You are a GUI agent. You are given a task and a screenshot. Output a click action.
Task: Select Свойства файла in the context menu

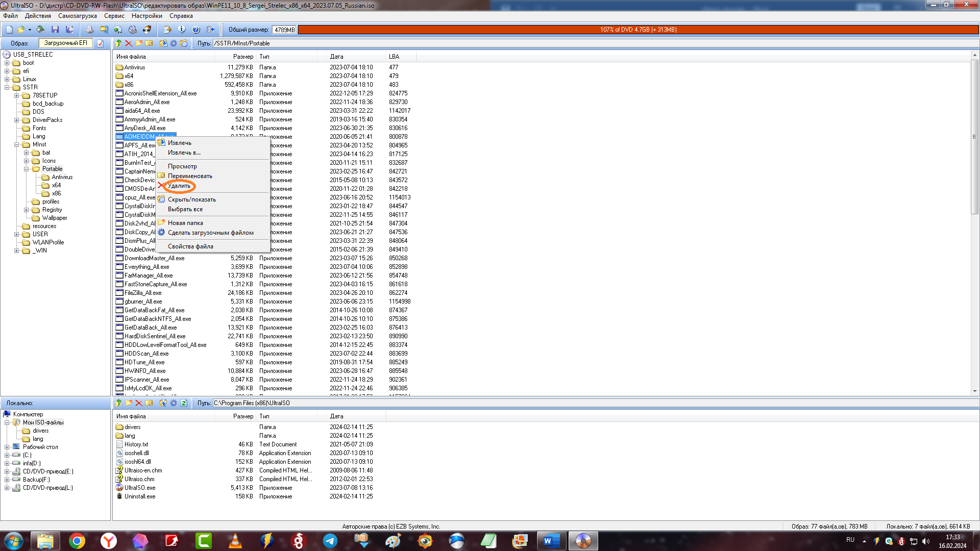(x=190, y=246)
